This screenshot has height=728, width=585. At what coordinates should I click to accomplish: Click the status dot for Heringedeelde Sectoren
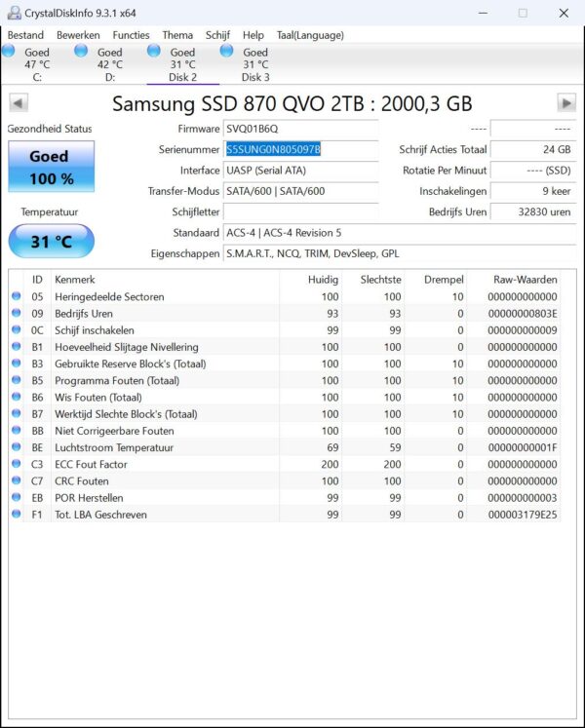point(17,296)
